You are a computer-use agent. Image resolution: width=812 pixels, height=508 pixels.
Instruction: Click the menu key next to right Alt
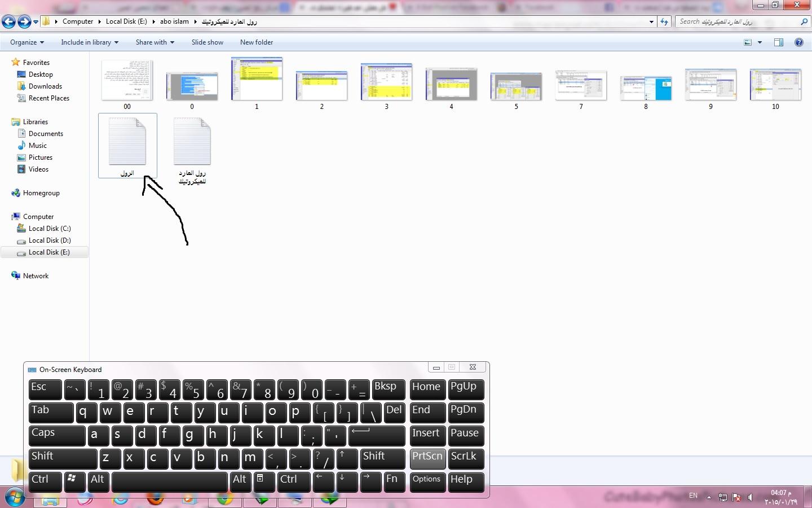(263, 481)
